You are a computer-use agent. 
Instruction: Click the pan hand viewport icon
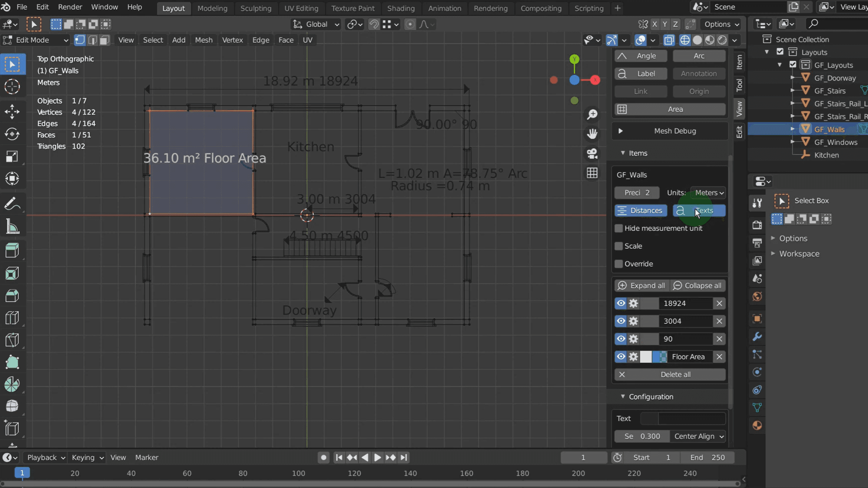click(x=592, y=134)
